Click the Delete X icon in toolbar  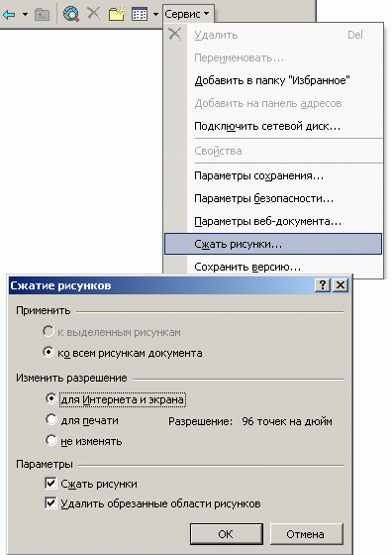[x=94, y=14]
